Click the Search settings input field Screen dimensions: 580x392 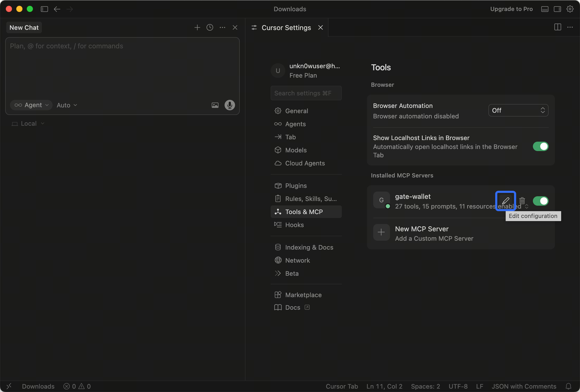click(306, 93)
